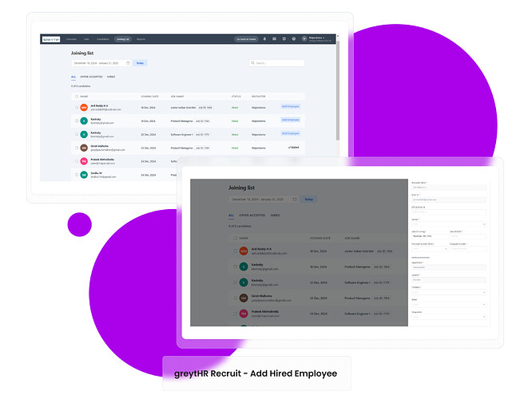
Task: Click the Location field in form
Action: click(449, 279)
